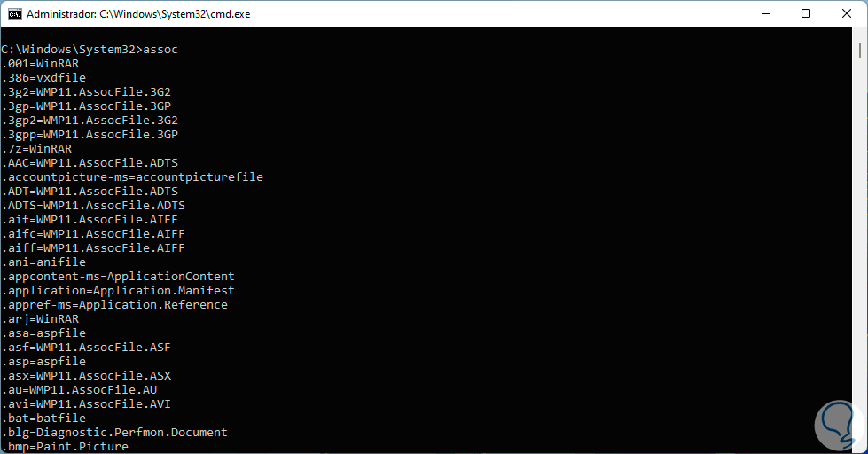Screen dimensions: 868x454
Task: Click the .bmp=Paint.Picture output line
Action: (65, 447)
